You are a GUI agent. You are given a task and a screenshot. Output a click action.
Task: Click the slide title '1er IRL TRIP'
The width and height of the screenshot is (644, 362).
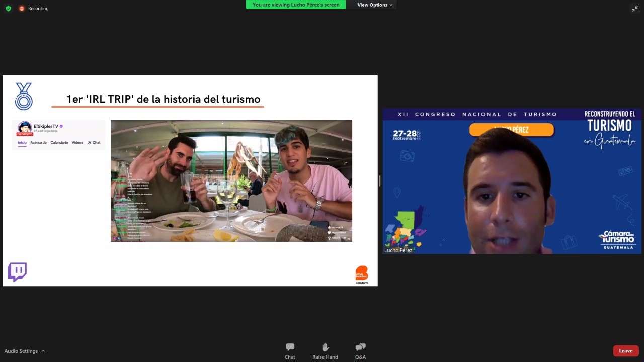coord(164,99)
